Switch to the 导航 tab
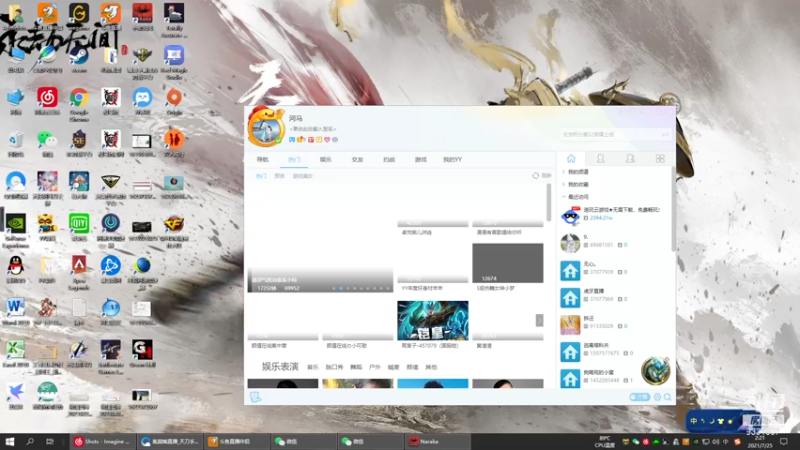 [x=262, y=160]
